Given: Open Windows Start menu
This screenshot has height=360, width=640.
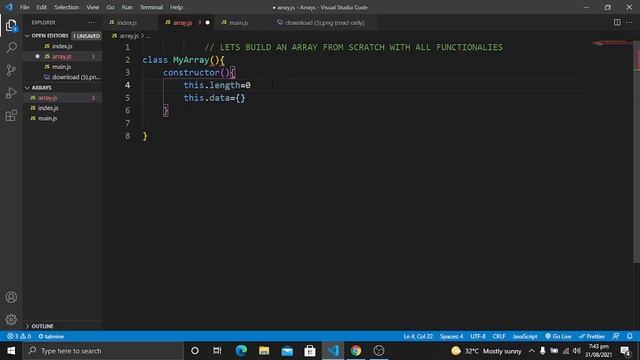Looking at the screenshot, I should (11, 351).
